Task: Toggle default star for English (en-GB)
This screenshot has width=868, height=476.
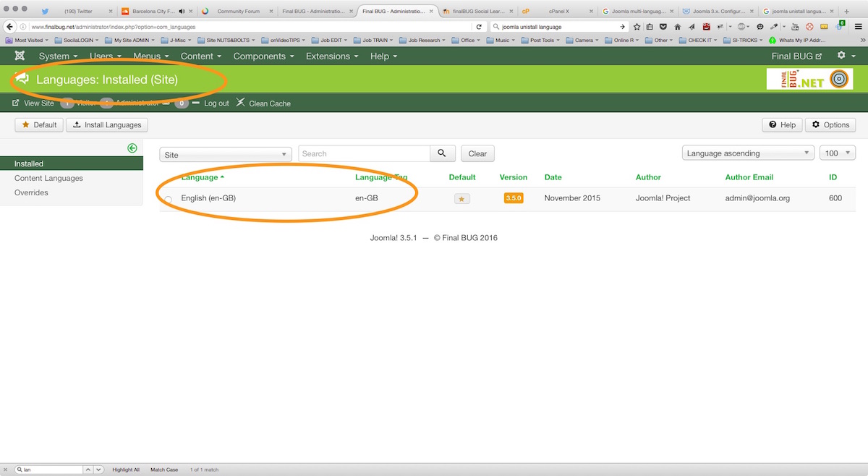Action: tap(461, 198)
